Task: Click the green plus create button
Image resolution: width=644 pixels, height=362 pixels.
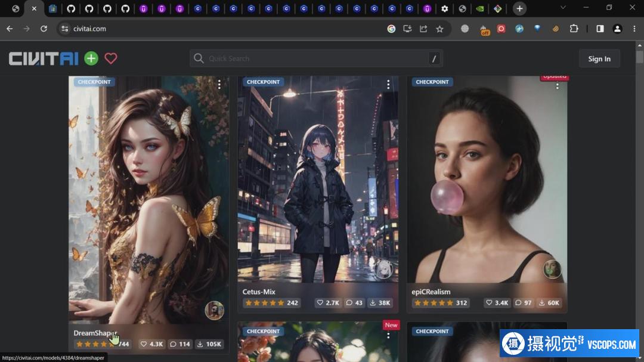Action: tap(91, 58)
